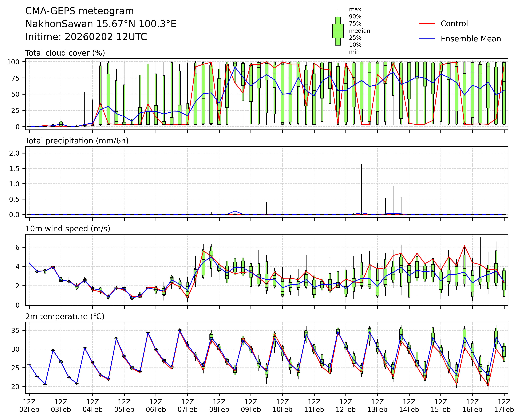Click the 12Z 13Feb axis label
Viewport: 521px width, 420px height.
click(377, 406)
